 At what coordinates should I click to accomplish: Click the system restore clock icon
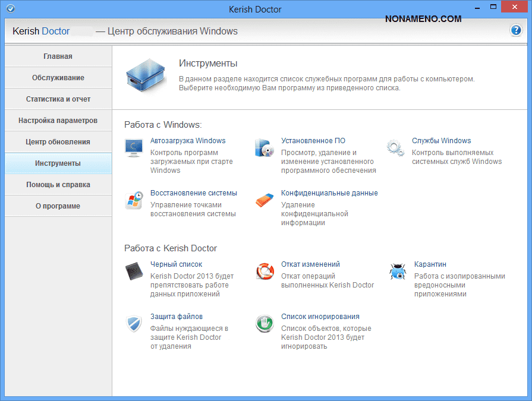(x=134, y=200)
